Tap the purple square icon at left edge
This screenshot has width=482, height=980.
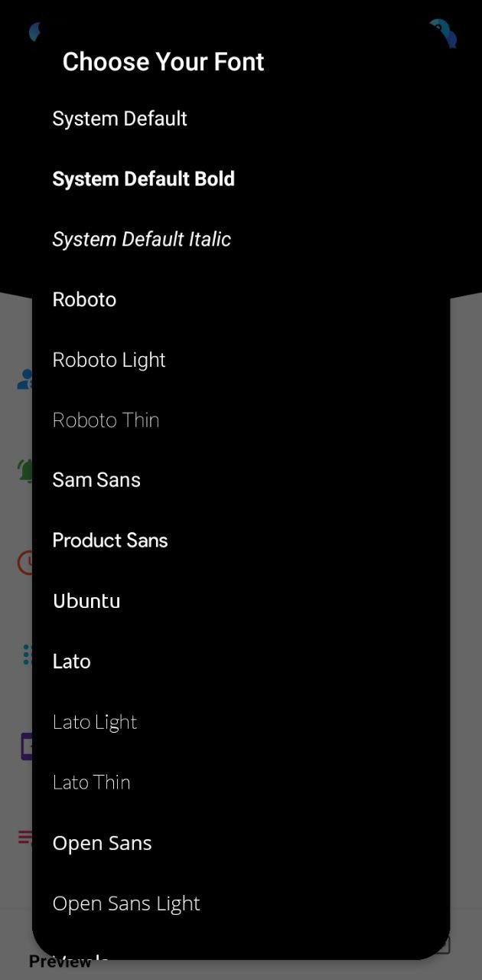tap(26, 746)
